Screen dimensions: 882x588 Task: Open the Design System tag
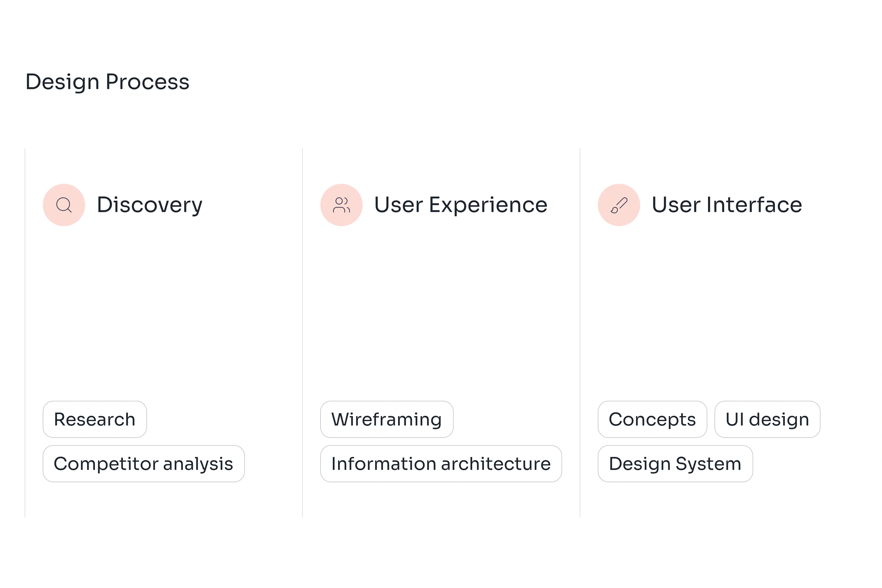click(675, 463)
